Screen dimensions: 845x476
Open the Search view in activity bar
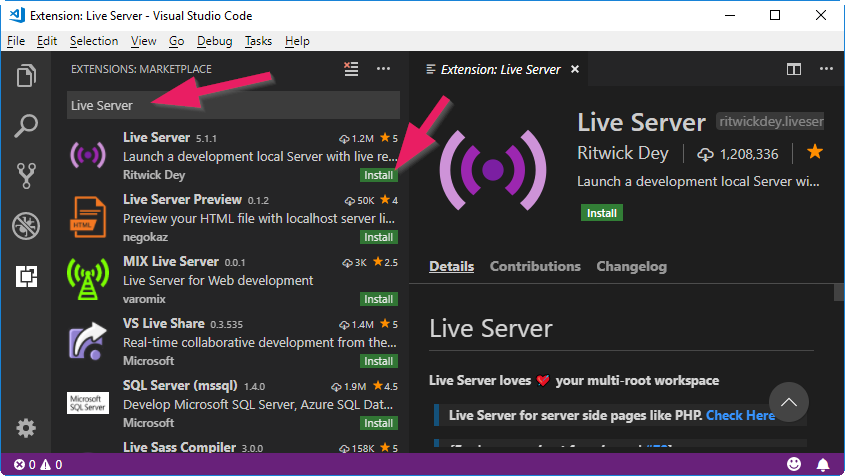(x=26, y=126)
